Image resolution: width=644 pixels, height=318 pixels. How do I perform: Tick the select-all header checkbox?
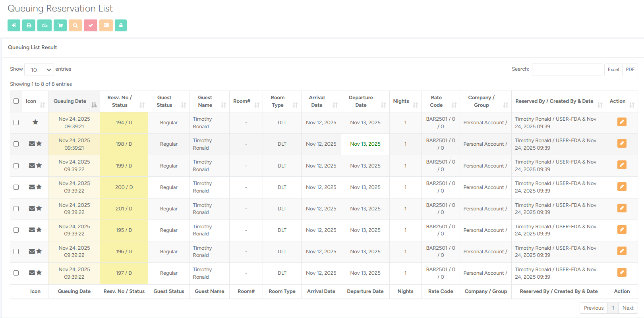(x=16, y=101)
